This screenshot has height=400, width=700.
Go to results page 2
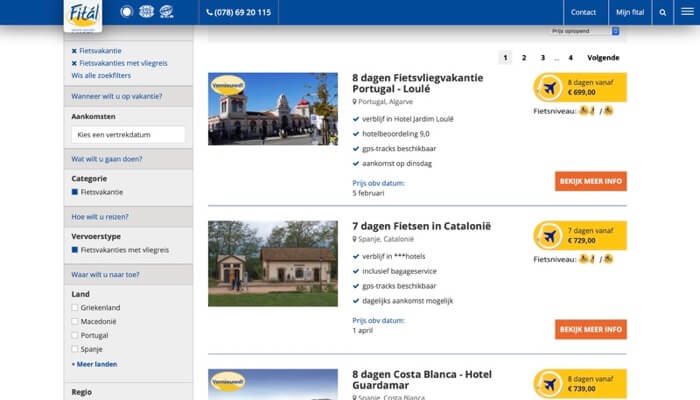coord(524,58)
